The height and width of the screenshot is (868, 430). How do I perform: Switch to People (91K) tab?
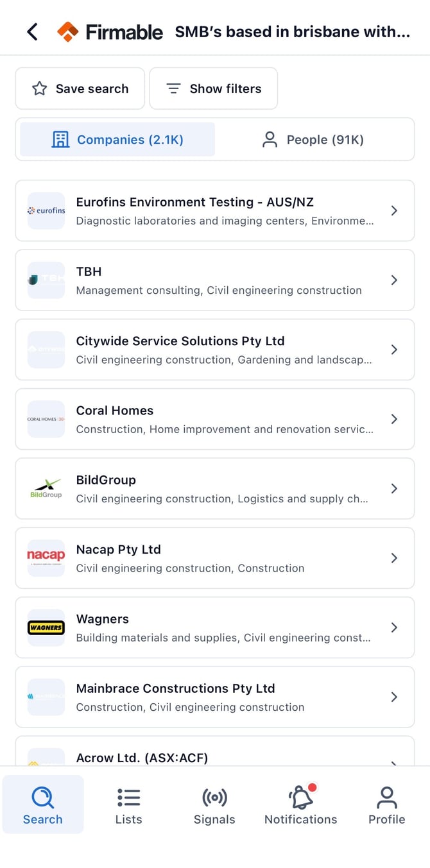(313, 139)
